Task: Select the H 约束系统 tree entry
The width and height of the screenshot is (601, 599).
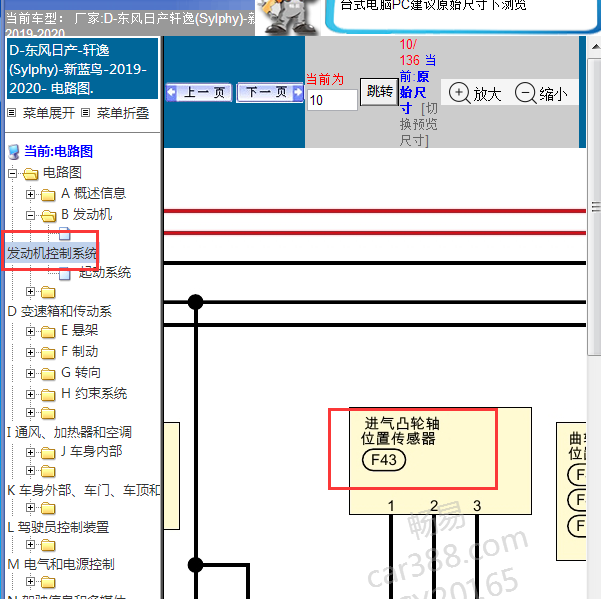Action: click(x=94, y=393)
